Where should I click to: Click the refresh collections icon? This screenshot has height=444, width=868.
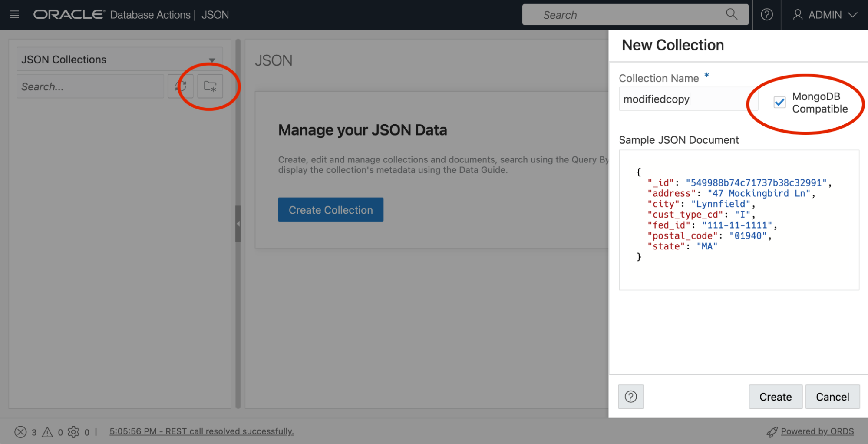click(181, 86)
